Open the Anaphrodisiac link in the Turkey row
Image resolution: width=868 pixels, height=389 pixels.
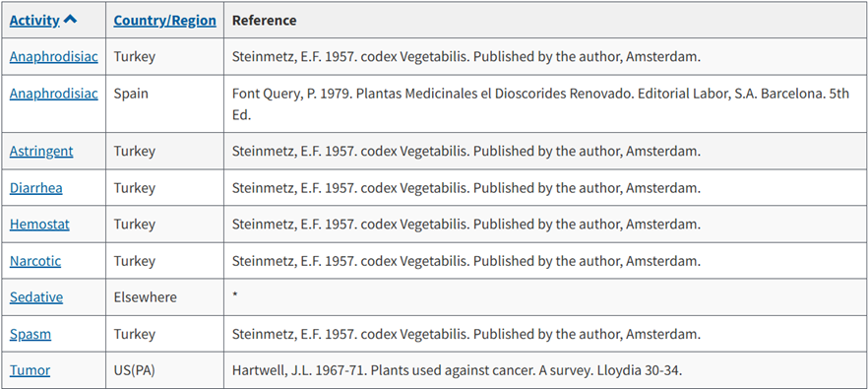54,56
